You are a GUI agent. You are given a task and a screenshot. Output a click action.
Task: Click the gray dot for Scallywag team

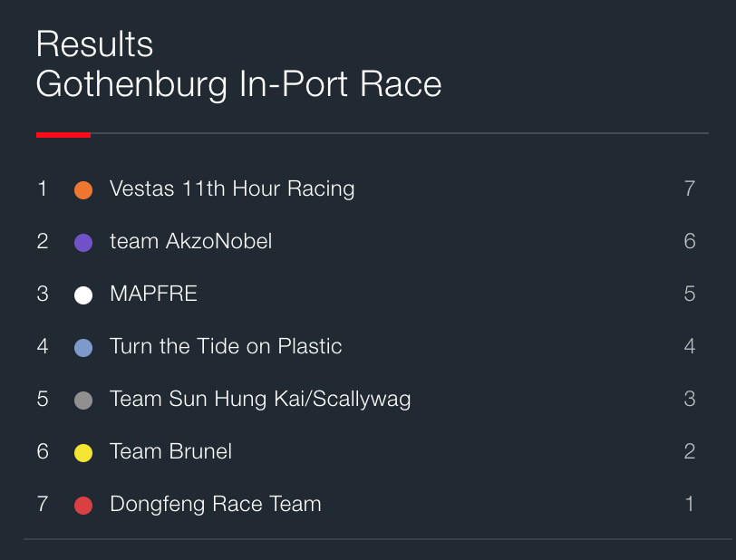pos(83,401)
